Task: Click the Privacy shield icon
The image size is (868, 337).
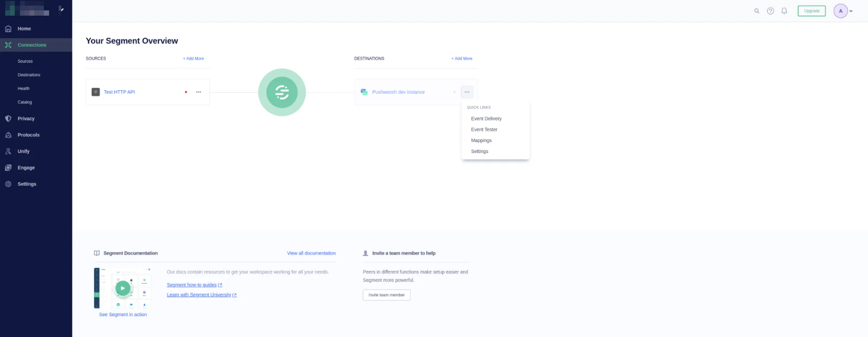Action: click(8, 119)
